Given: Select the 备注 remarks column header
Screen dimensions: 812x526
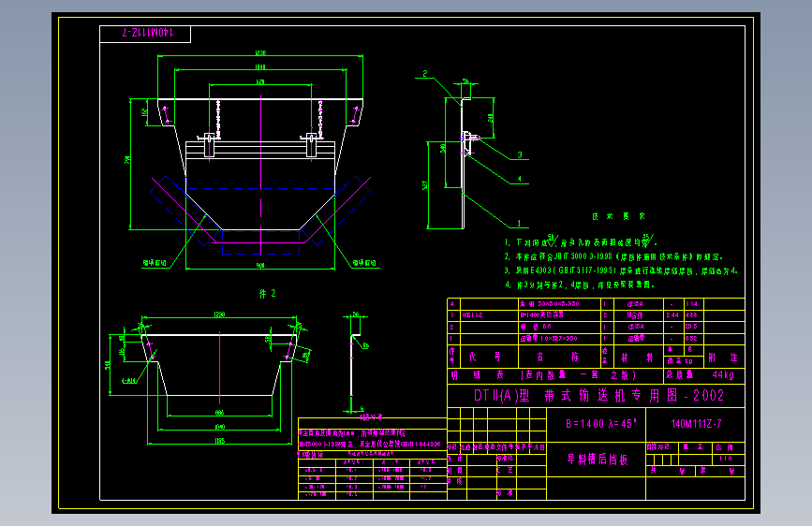Looking at the screenshot, I should (723, 358).
